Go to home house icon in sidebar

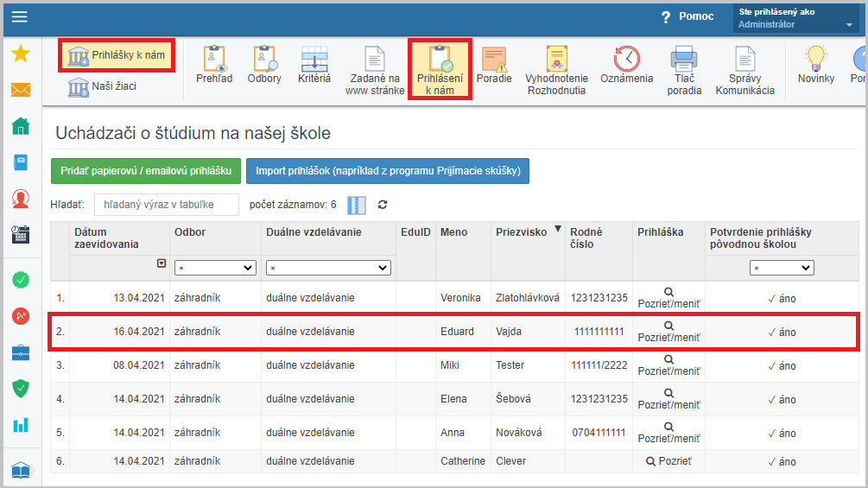pyautogui.click(x=21, y=126)
